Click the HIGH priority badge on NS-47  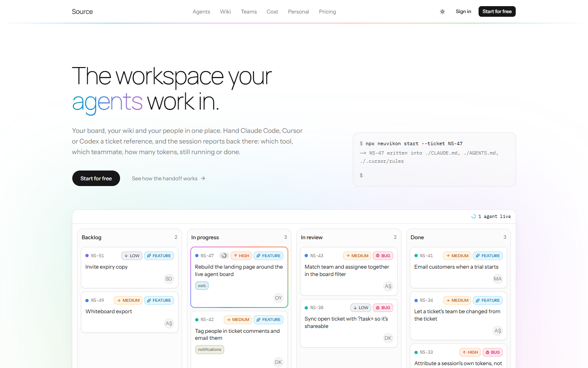[241, 256]
